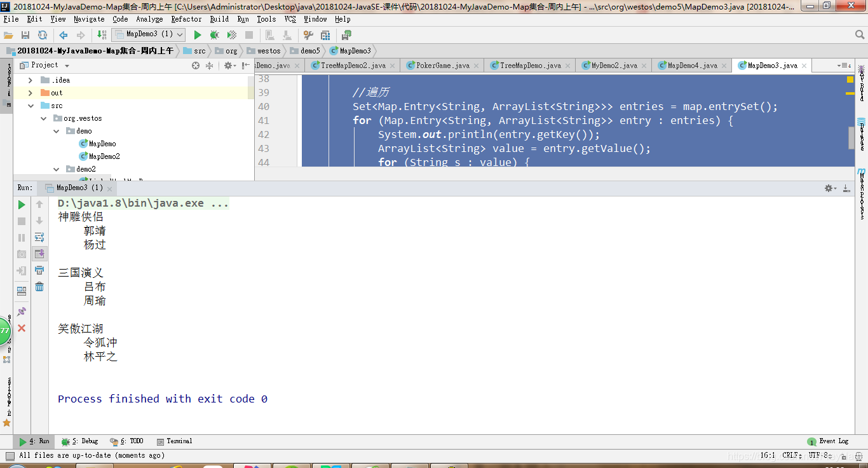The image size is (868, 468).
Task: Start debugging with the toolbar bug icon
Action: pyautogui.click(x=215, y=35)
